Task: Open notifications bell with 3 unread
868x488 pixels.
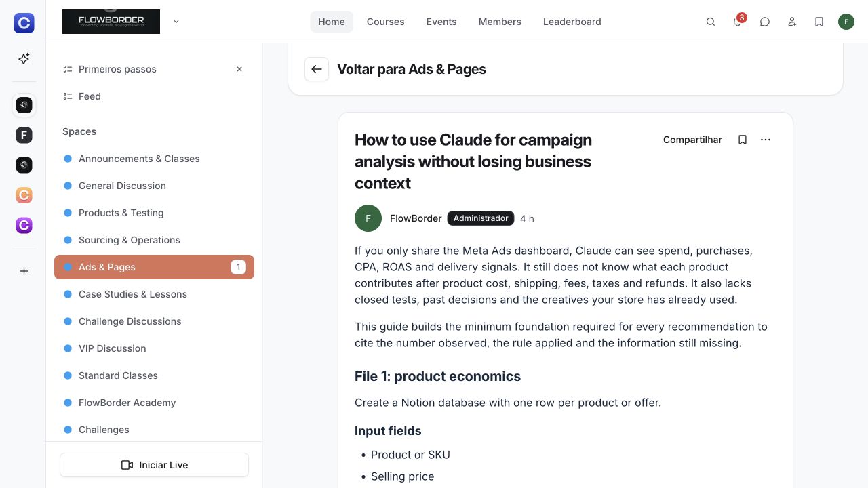Action: (x=738, y=22)
